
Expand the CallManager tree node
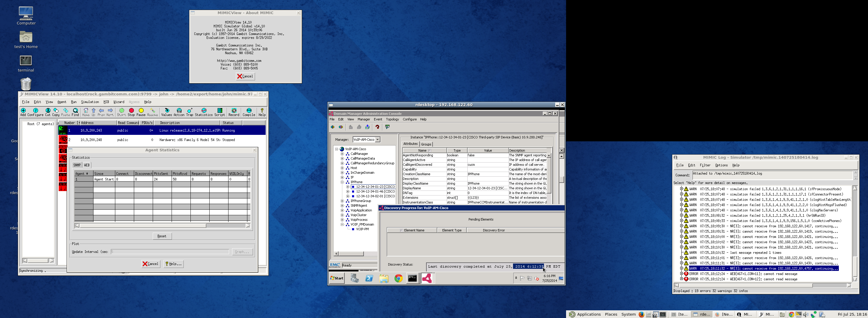342,154
